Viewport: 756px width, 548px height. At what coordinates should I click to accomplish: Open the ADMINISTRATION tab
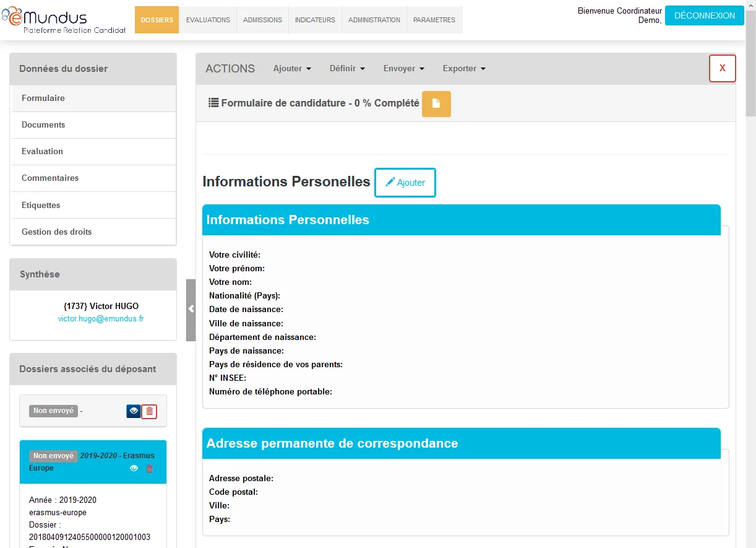374,20
